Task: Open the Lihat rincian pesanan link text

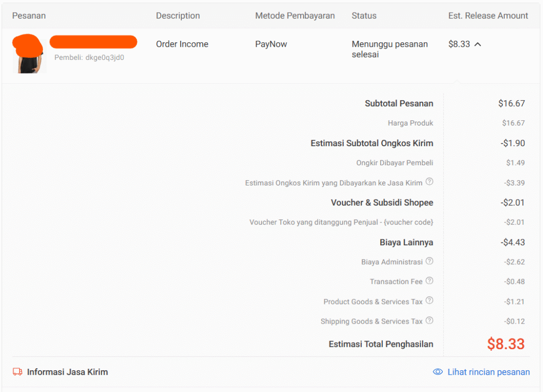Action: [x=488, y=372]
